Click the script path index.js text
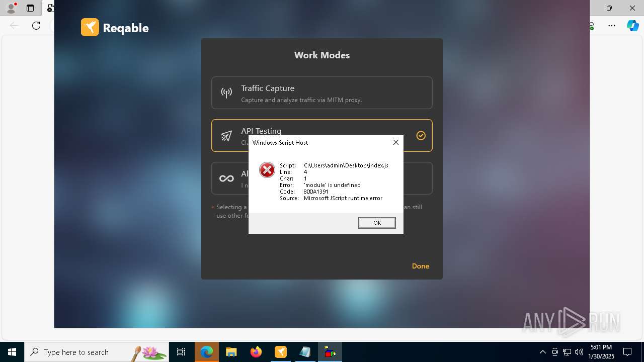The height and width of the screenshot is (362, 644). click(346, 165)
